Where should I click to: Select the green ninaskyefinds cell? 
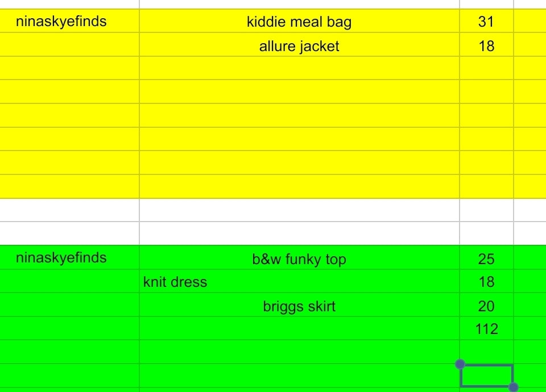(x=61, y=257)
